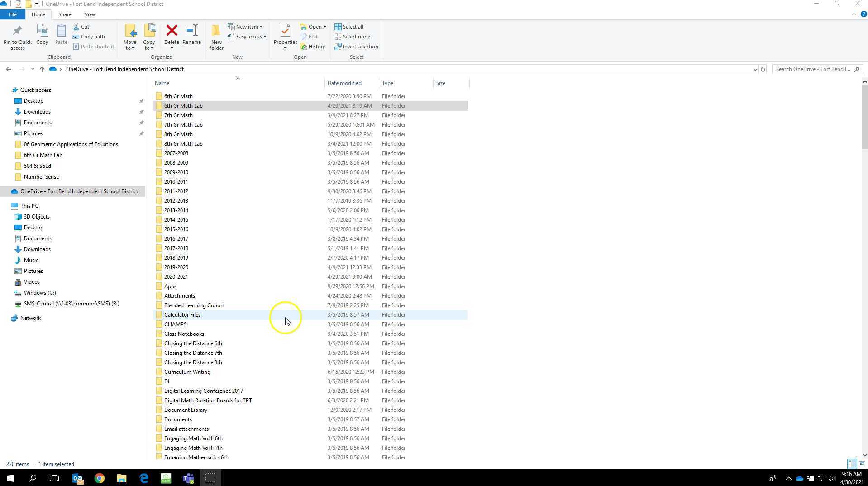
Task: Refresh the current folder view
Action: 763,69
